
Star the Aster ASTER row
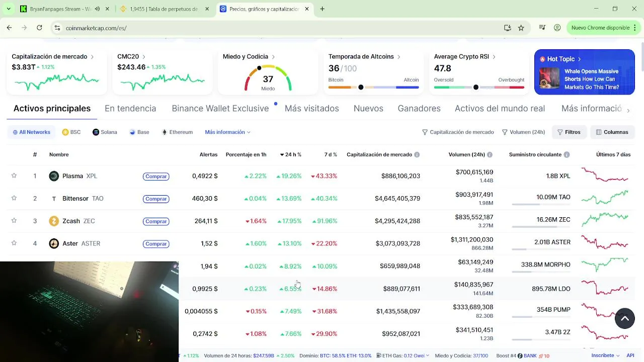[x=14, y=243]
